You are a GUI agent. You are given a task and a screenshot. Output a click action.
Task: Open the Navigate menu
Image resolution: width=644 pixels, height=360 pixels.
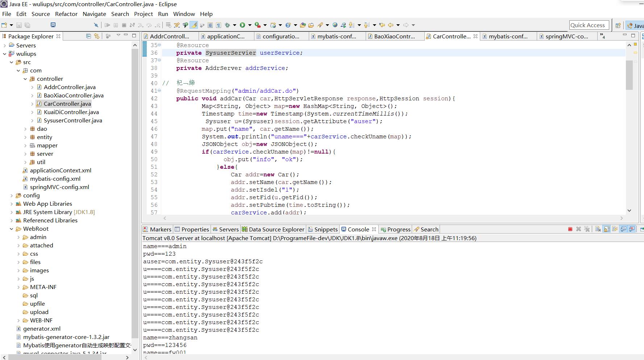94,14
